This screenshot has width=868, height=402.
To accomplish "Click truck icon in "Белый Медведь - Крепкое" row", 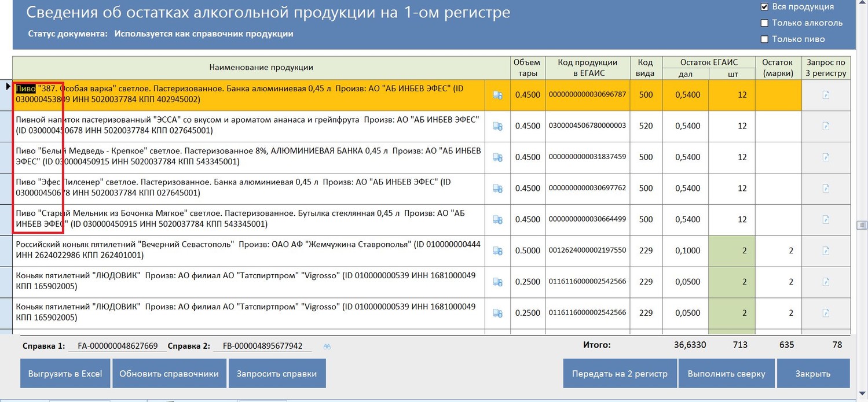I will (x=497, y=157).
